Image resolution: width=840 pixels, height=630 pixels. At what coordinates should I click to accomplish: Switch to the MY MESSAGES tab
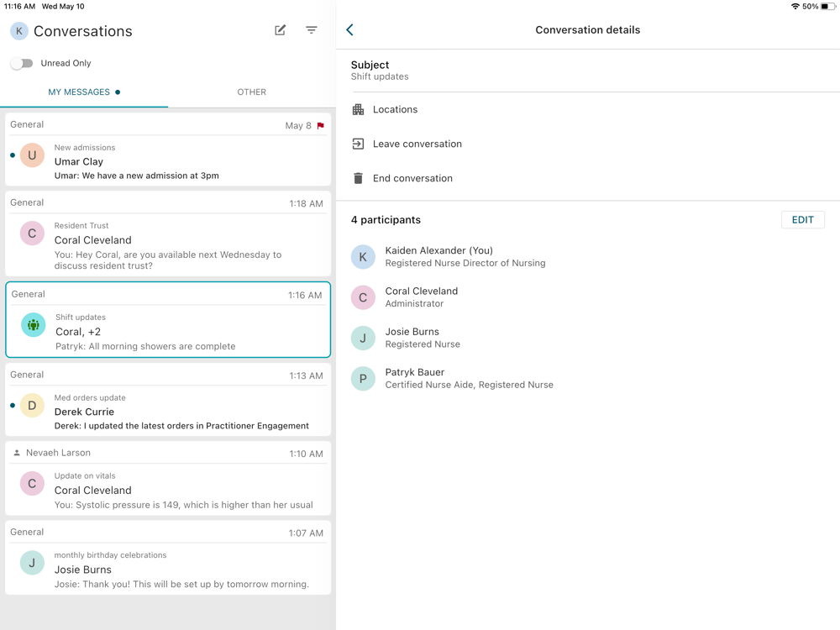(x=84, y=92)
